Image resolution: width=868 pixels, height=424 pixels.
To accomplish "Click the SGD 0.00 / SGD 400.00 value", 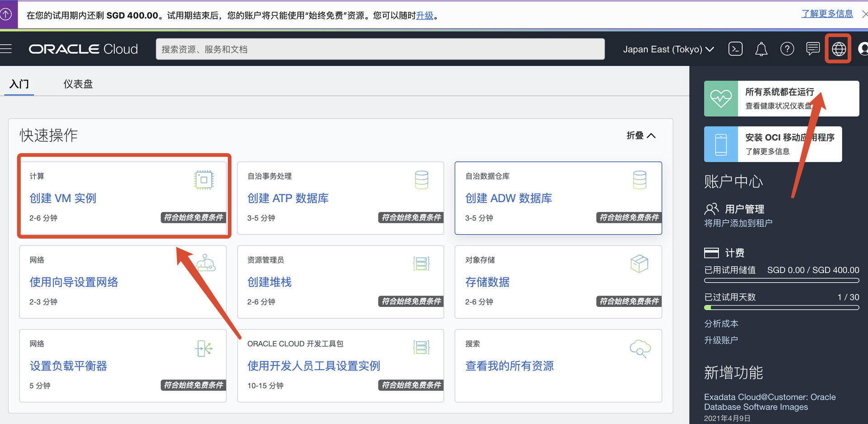I will [x=813, y=270].
